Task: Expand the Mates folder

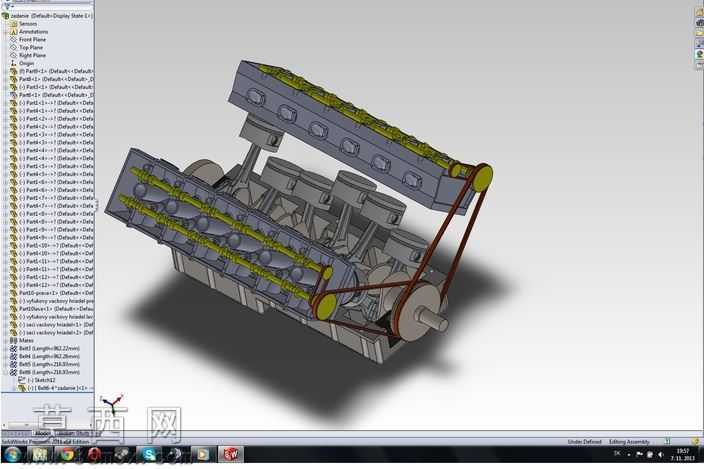Action: point(5,341)
